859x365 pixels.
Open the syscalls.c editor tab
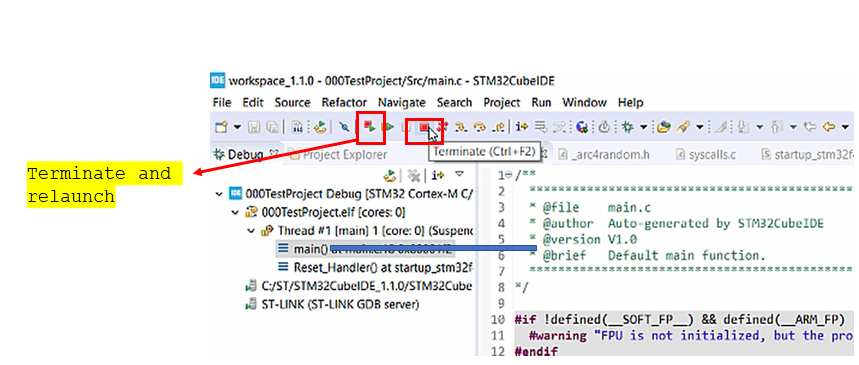706,155
